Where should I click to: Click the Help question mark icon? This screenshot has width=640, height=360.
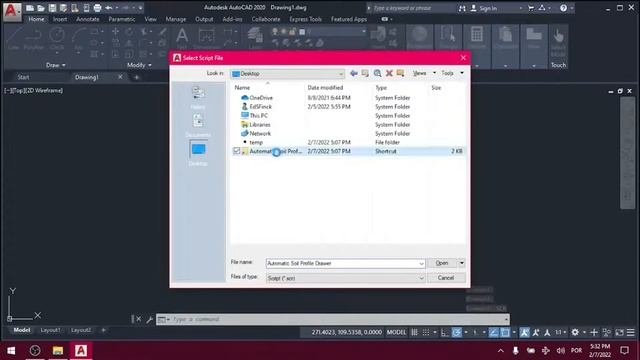(563, 8)
